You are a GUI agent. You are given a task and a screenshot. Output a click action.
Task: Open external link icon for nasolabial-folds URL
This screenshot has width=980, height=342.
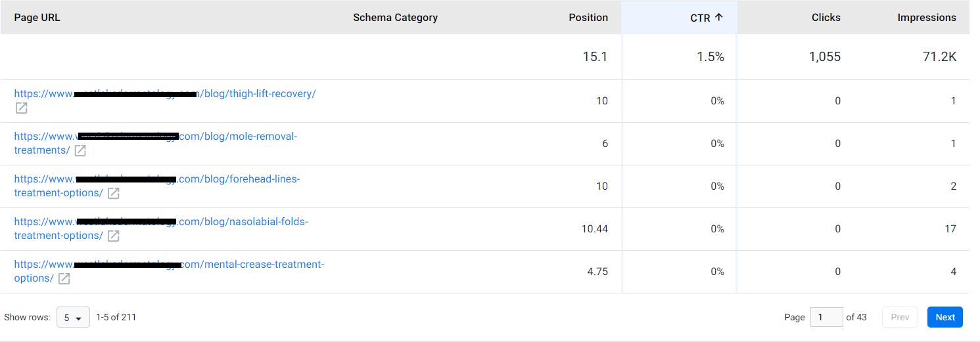pyautogui.click(x=113, y=236)
